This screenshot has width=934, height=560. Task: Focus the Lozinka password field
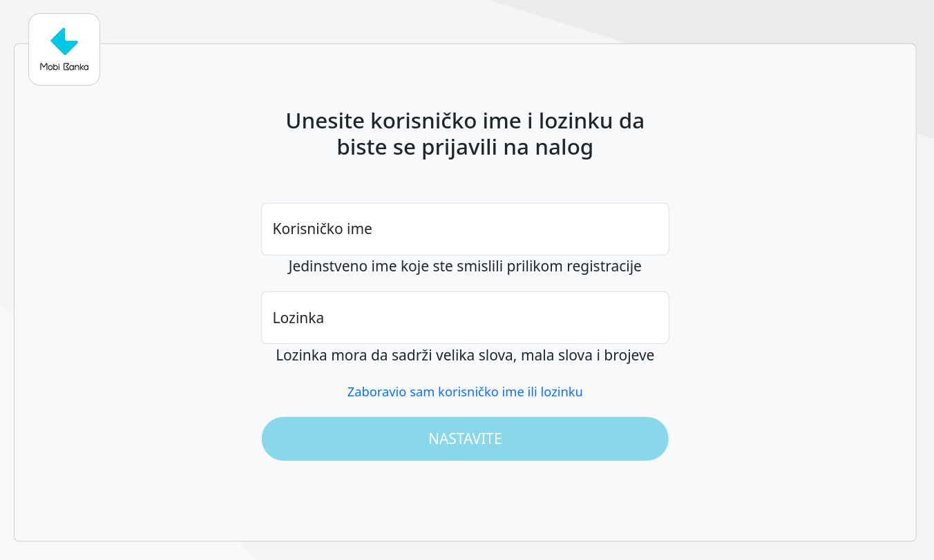point(465,318)
